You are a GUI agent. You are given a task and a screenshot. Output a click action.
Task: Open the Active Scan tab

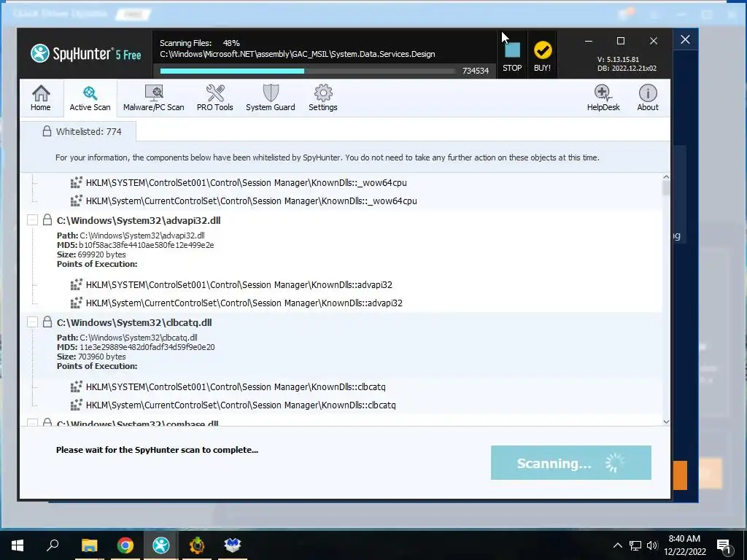tap(90, 98)
